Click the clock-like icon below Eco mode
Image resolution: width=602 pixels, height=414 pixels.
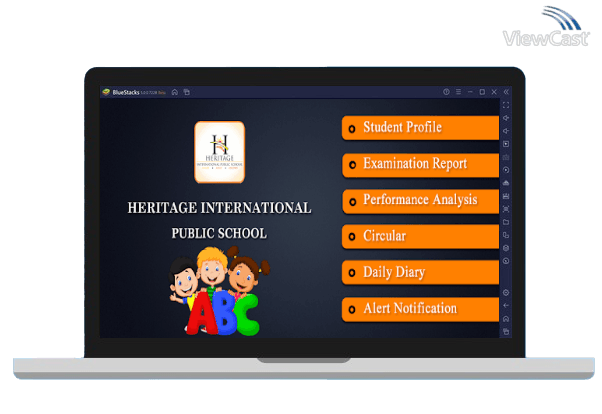[506, 261]
